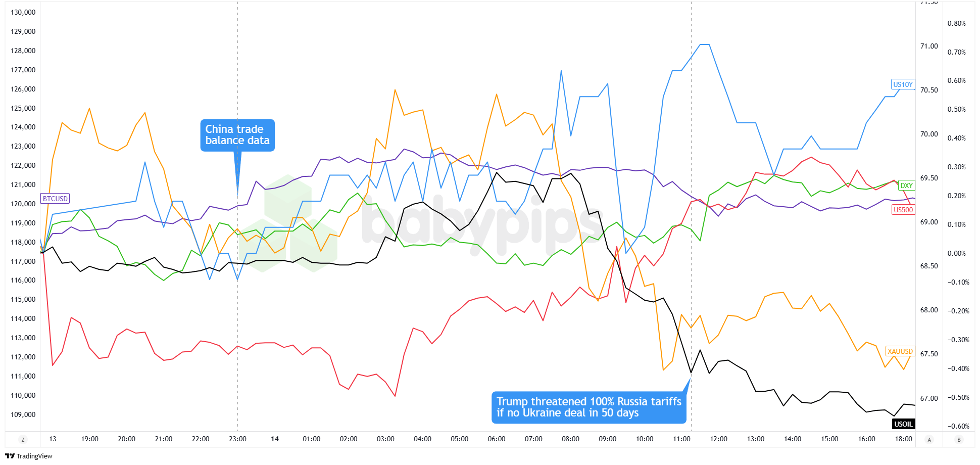Click the 18:00 time axis label
The height and width of the screenshot is (465, 980).
pyautogui.click(x=903, y=439)
